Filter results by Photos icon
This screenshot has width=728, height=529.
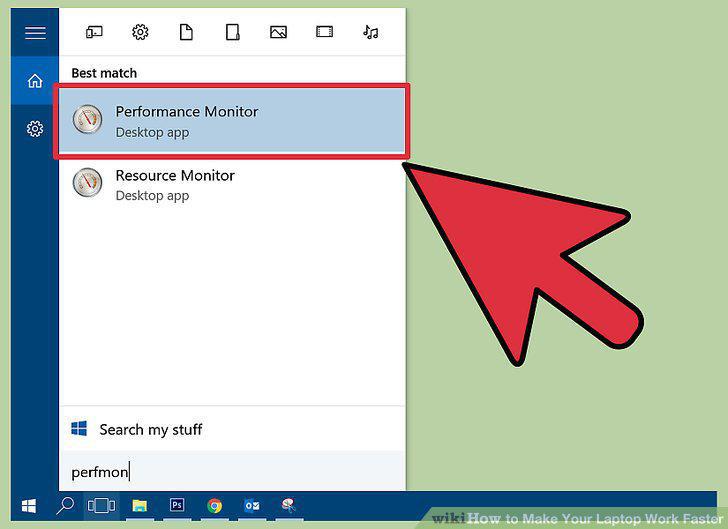(278, 32)
